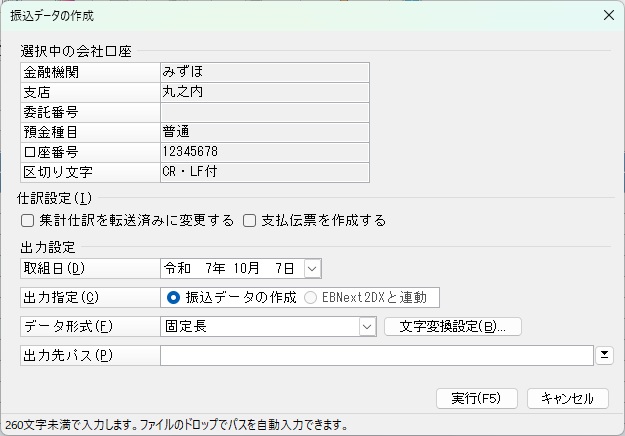Select the 振込データの作成 radio button

pyautogui.click(x=174, y=297)
